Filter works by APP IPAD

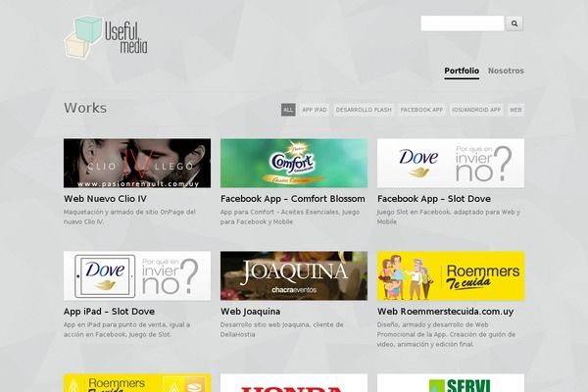[x=315, y=110]
